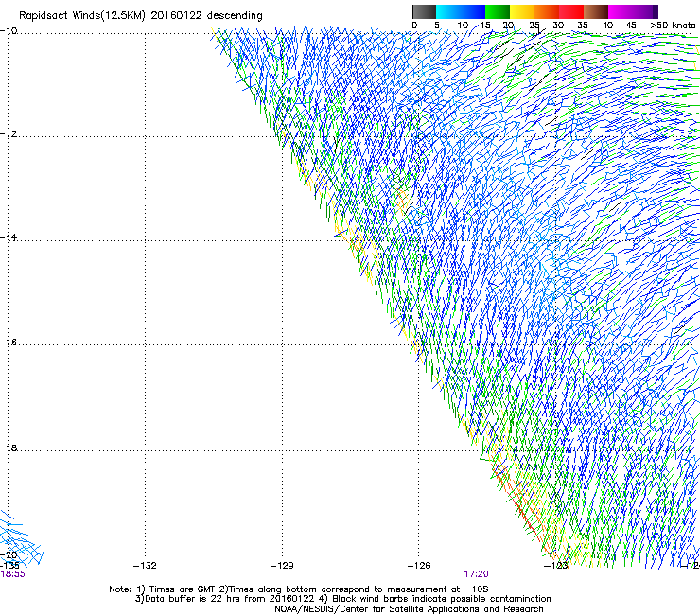700x615 pixels.
Task: Click the purple 18:55 time label
Action: coord(13,574)
